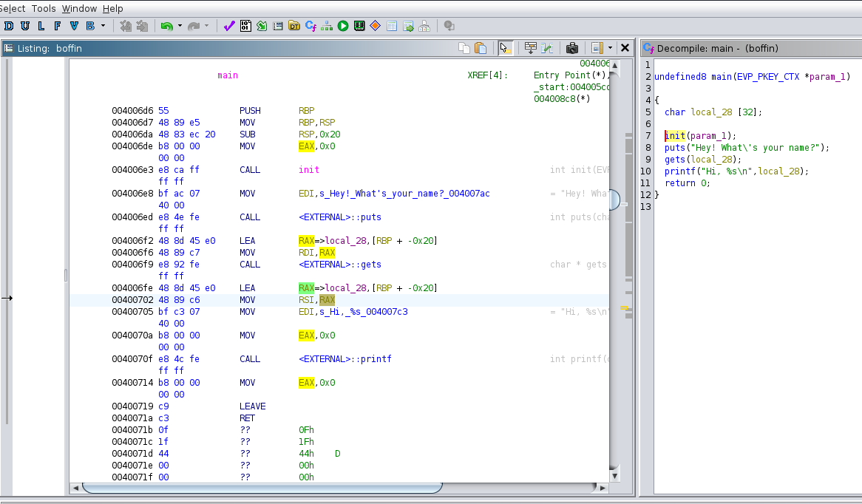Click the Decompiler Cf toolbar icon
This screenshot has width=862, height=504.
tap(310, 26)
